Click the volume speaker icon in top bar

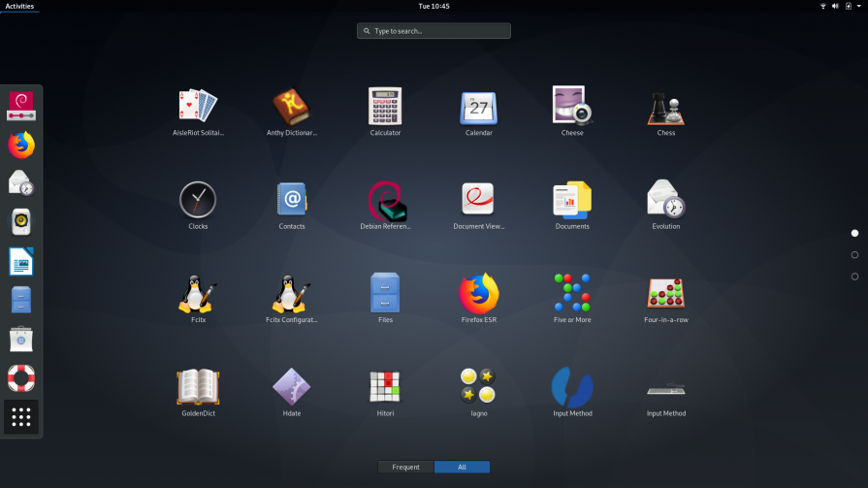click(x=835, y=6)
